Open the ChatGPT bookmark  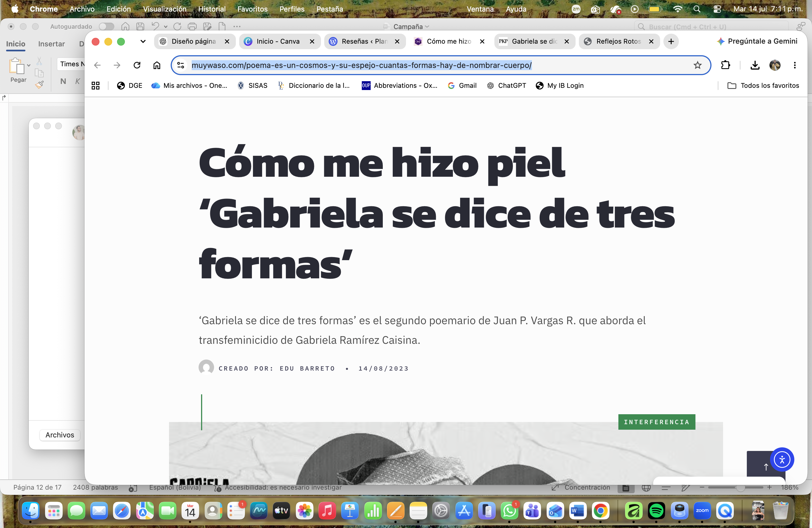507,86
